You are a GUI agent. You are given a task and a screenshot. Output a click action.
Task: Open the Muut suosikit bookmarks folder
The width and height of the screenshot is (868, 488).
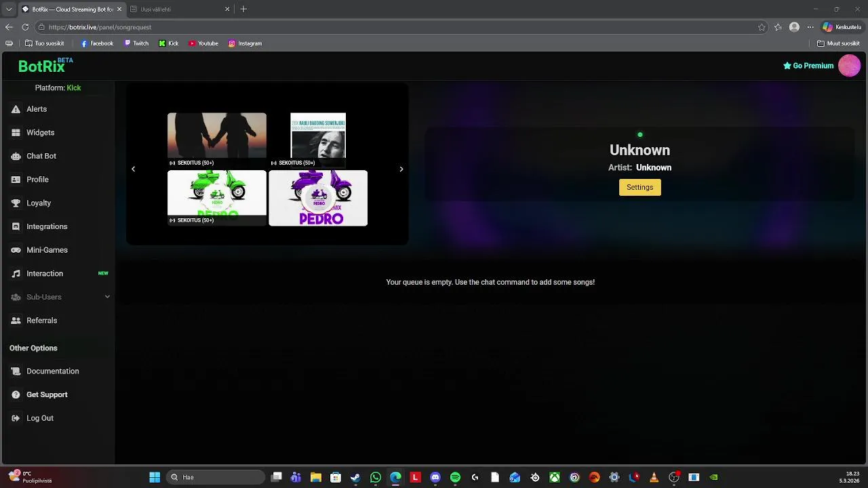(x=839, y=43)
